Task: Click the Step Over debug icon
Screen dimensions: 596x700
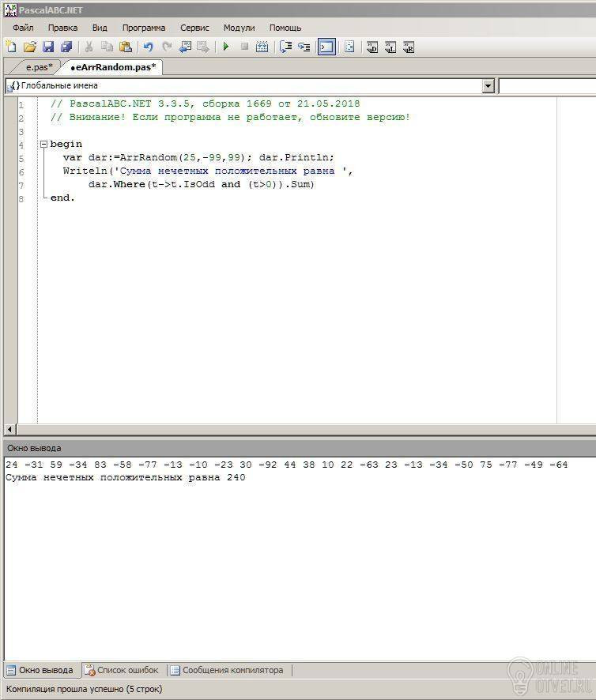Action: [285, 47]
